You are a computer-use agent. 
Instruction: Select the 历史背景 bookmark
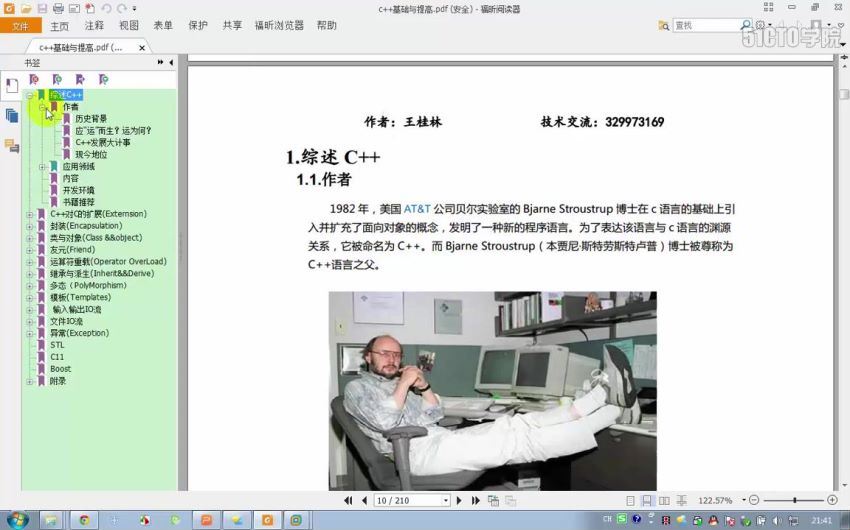91,119
